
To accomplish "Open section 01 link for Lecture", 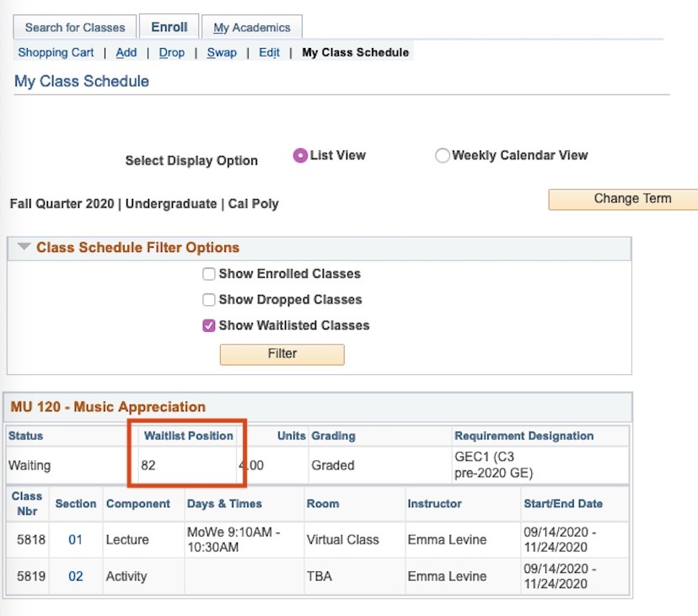I will 76,539.
